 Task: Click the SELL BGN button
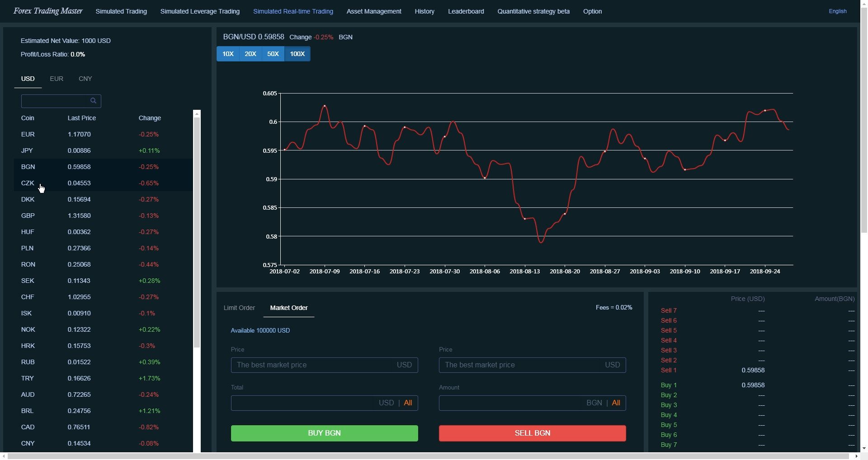coord(532,433)
